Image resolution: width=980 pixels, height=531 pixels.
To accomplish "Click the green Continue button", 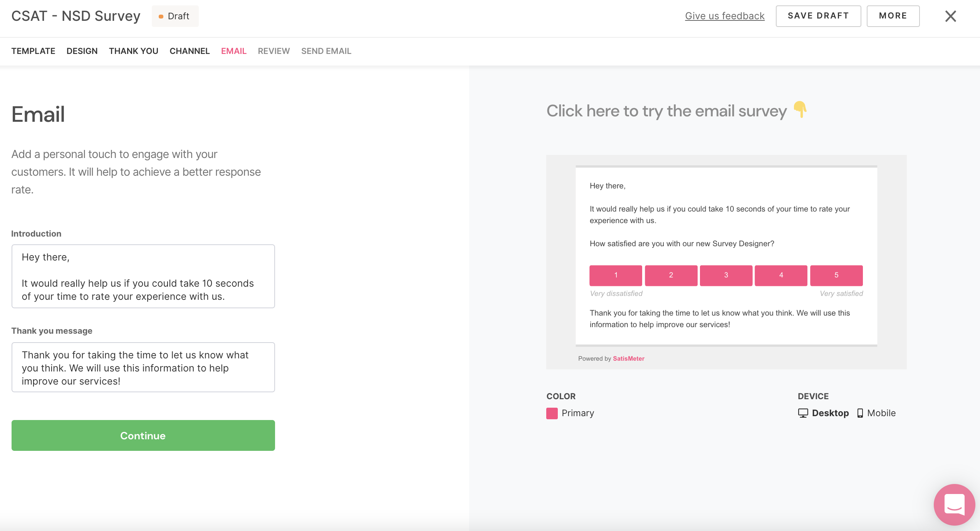I will [143, 435].
